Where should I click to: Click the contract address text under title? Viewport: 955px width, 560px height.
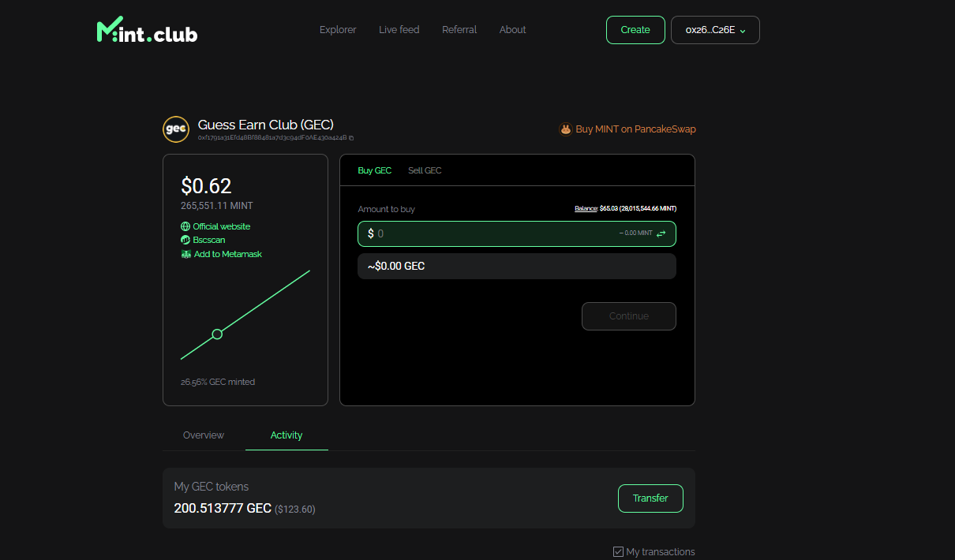coord(272,138)
